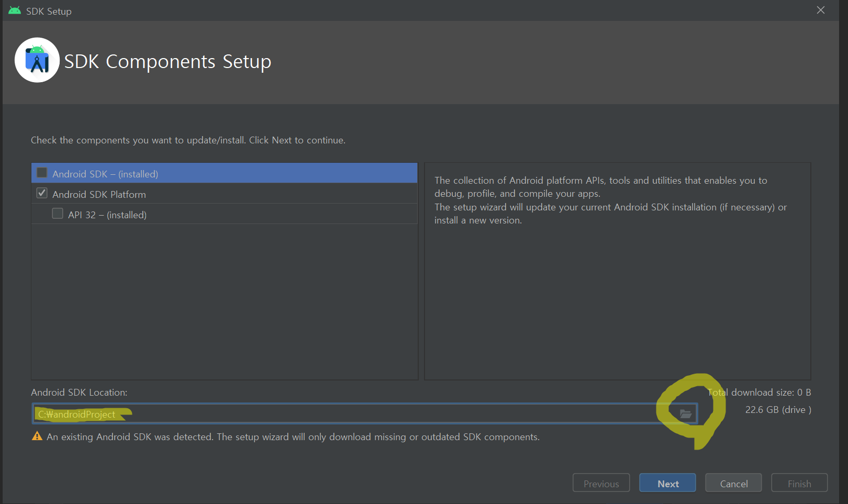Click the Previous button

601,483
